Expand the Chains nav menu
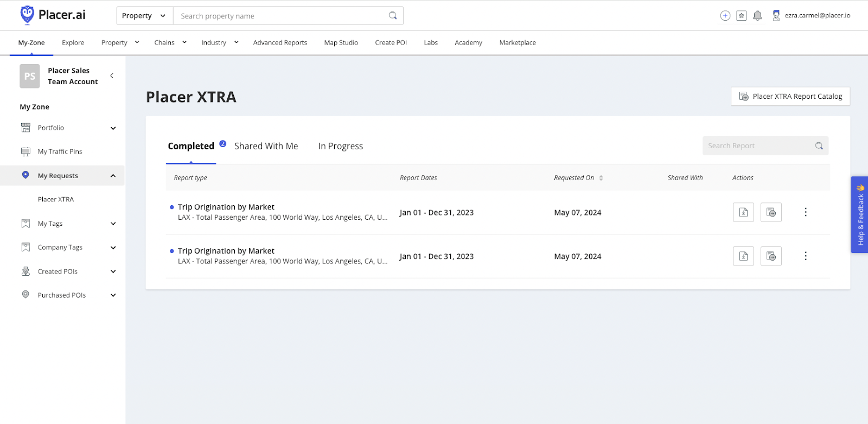This screenshot has height=424, width=868. (184, 42)
